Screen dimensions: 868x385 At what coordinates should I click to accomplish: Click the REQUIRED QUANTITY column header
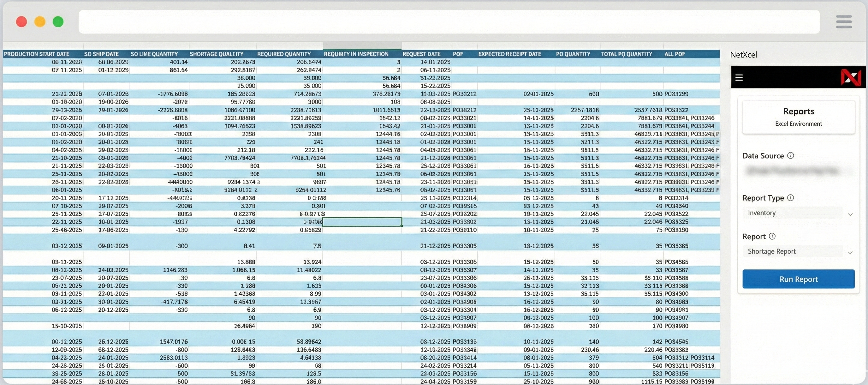[284, 54]
